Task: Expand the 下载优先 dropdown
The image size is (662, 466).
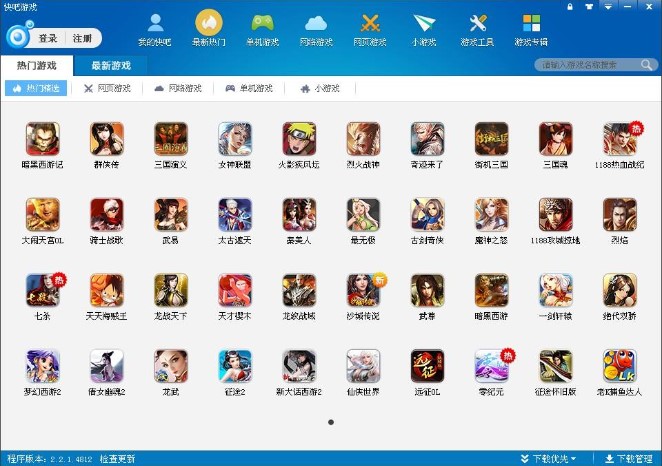Action: (x=548, y=459)
